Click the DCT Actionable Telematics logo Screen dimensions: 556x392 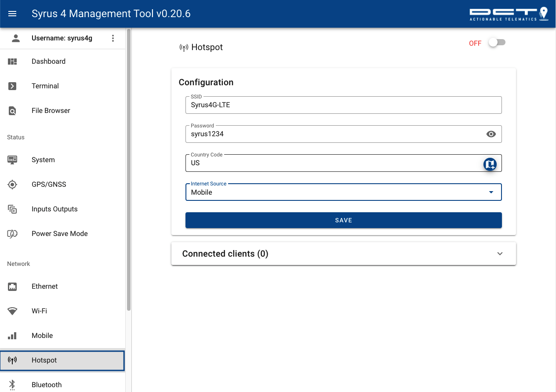click(509, 14)
